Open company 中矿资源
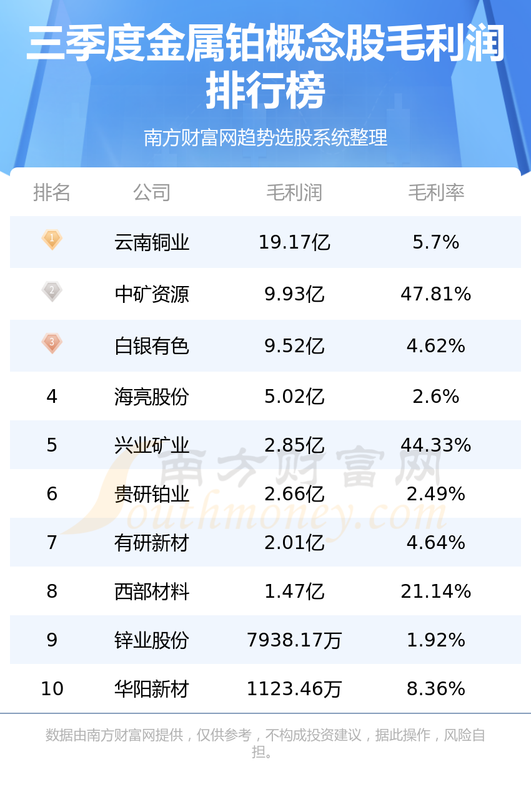 pyautogui.click(x=152, y=294)
